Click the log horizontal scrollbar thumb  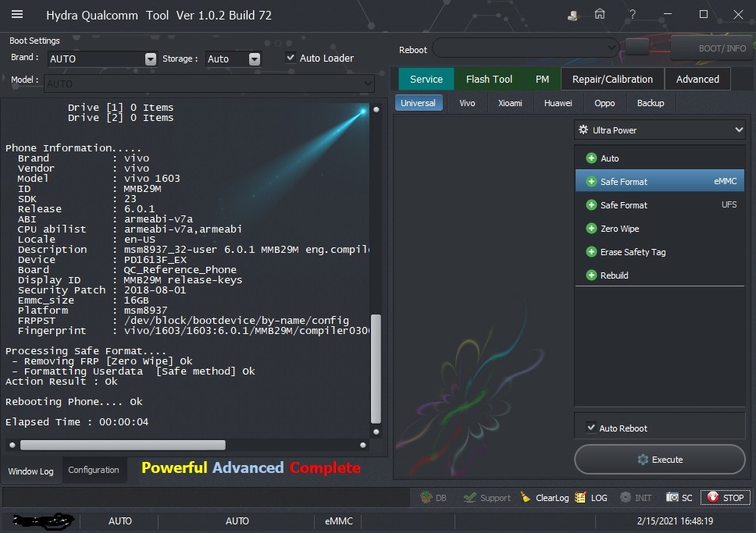point(123,445)
